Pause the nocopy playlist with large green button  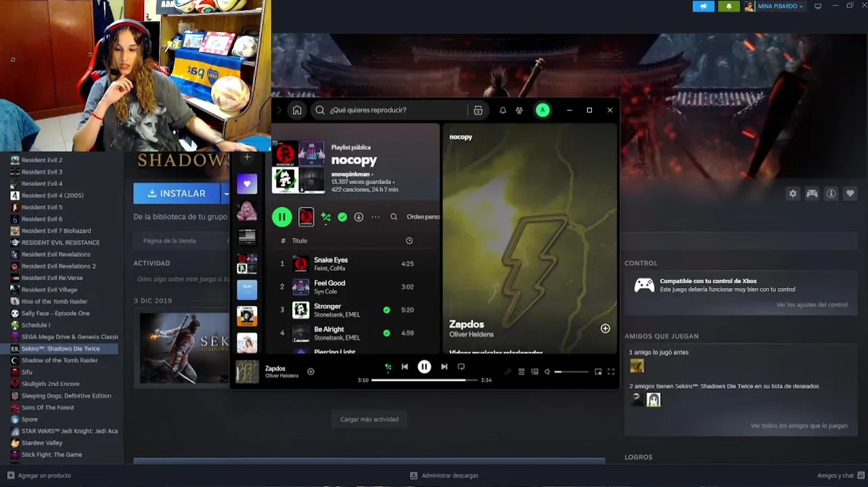282,217
